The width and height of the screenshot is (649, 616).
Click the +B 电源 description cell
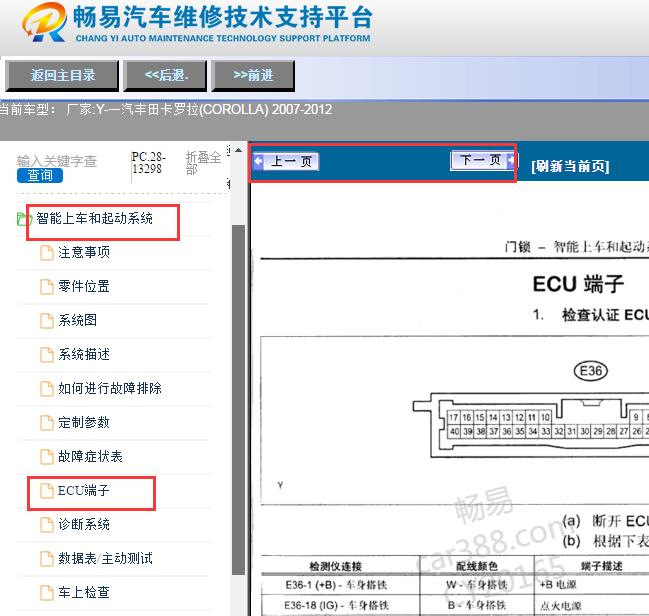[x=558, y=585]
